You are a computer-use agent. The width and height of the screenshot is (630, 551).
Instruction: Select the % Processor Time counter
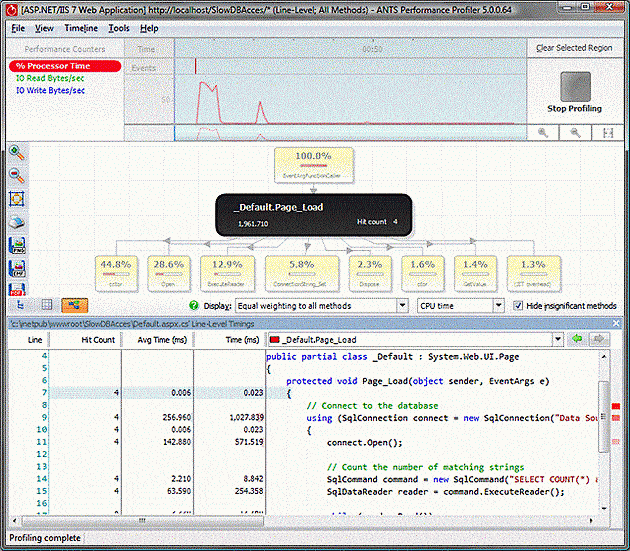65,66
